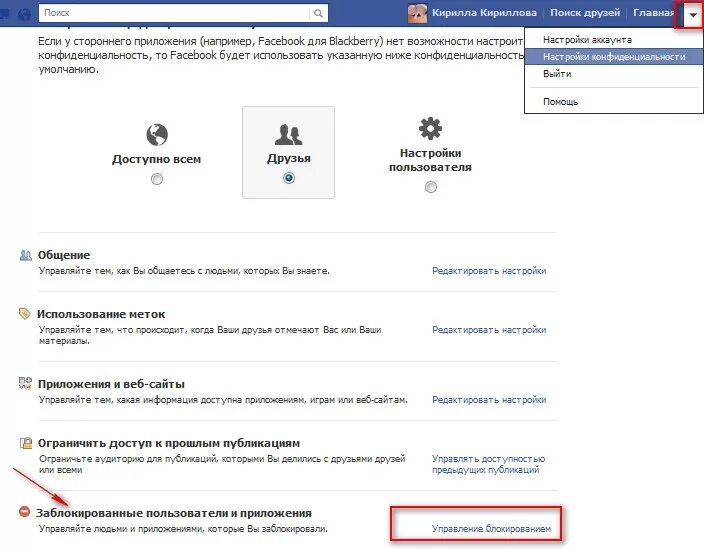Click the profile avatar of Кирилла Кириллова
This screenshot has width=704, height=549.
pos(417,13)
